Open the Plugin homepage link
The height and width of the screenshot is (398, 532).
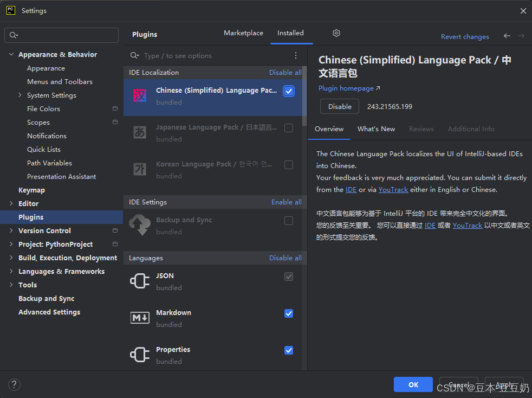349,88
